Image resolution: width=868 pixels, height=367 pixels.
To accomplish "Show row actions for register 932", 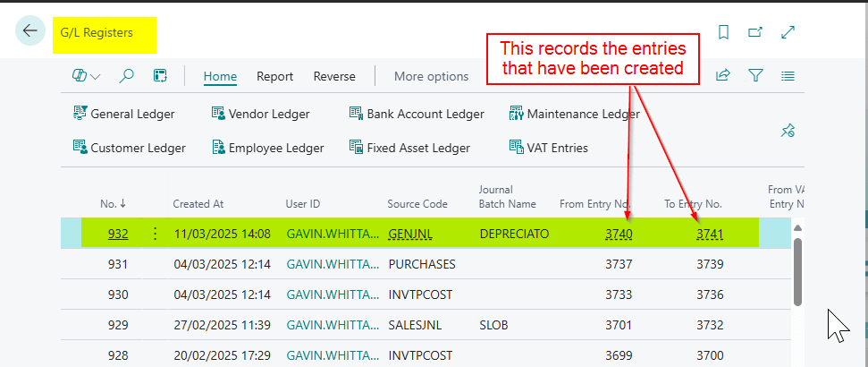I will (155, 234).
